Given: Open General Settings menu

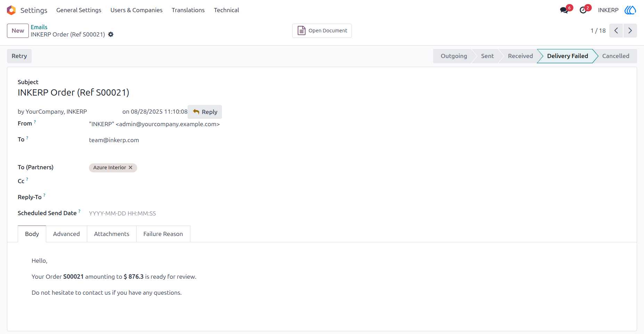Looking at the screenshot, I should [79, 10].
